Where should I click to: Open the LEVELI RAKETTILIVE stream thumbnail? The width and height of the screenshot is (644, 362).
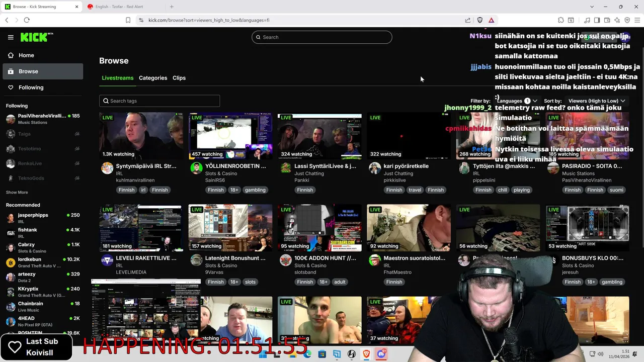click(x=141, y=228)
